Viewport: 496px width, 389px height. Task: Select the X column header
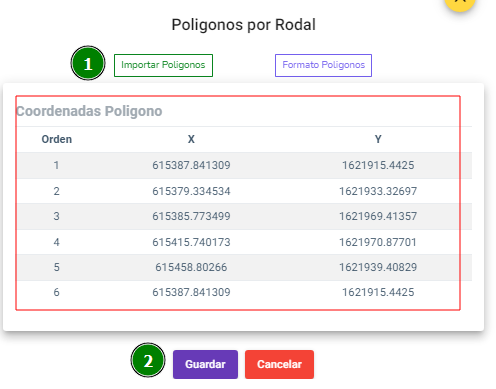tap(191, 139)
